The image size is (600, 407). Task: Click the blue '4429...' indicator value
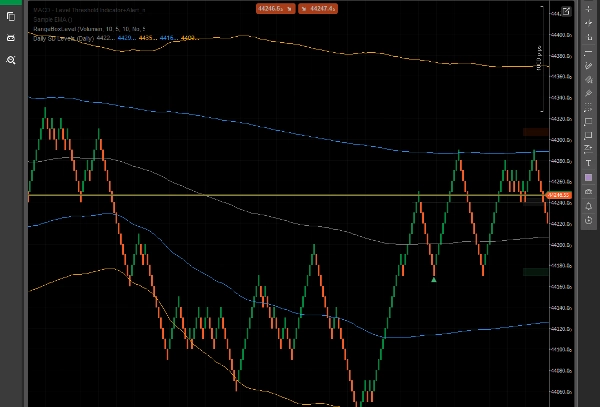pyautogui.click(x=127, y=38)
